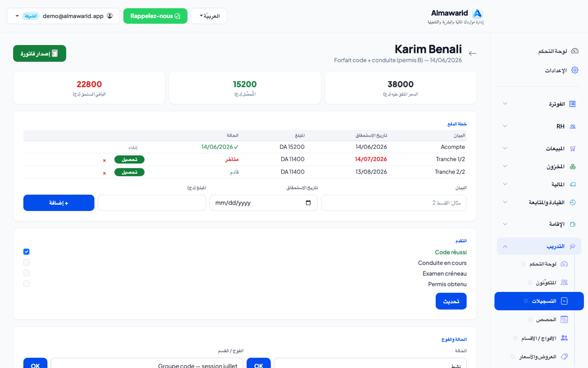Image resolution: width=588 pixels, height=368 pixels.
Task: Click the green إصدار فاتورة button
Action: (x=40, y=53)
